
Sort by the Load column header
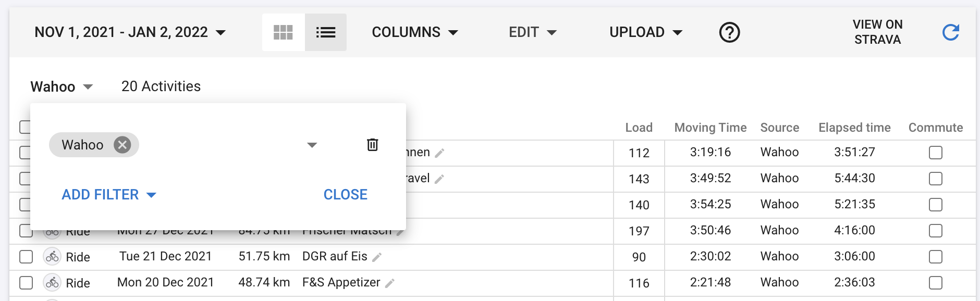pyautogui.click(x=639, y=128)
